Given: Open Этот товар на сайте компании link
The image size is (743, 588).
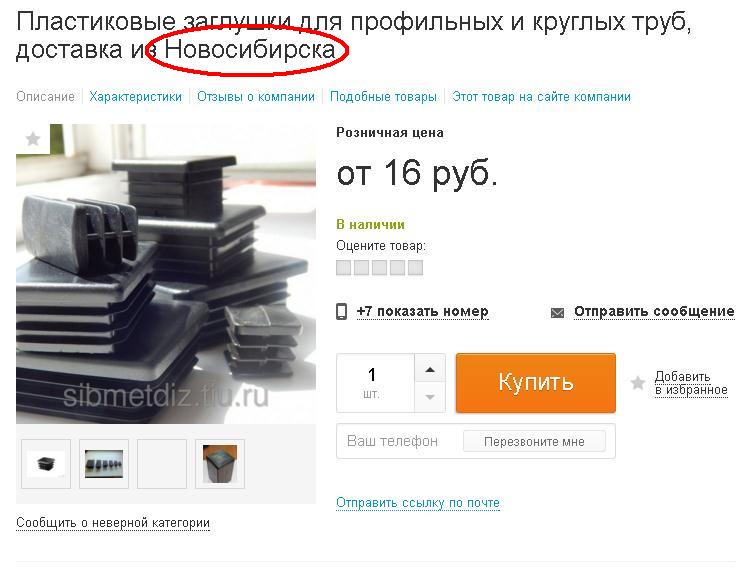Looking at the screenshot, I should pyautogui.click(x=541, y=97).
